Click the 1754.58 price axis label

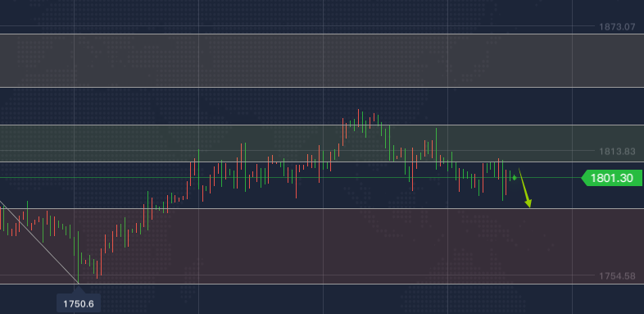pyautogui.click(x=617, y=276)
